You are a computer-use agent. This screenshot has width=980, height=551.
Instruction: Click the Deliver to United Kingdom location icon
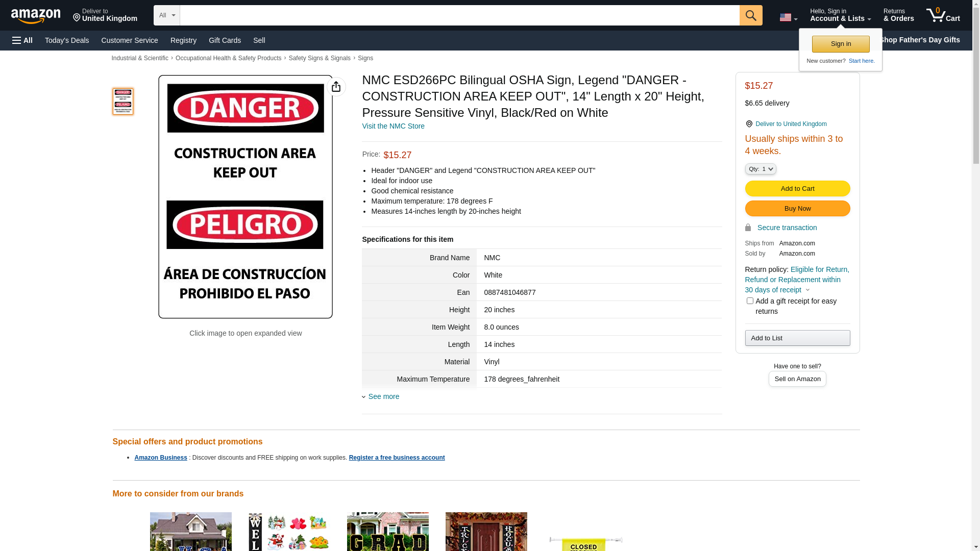[749, 124]
